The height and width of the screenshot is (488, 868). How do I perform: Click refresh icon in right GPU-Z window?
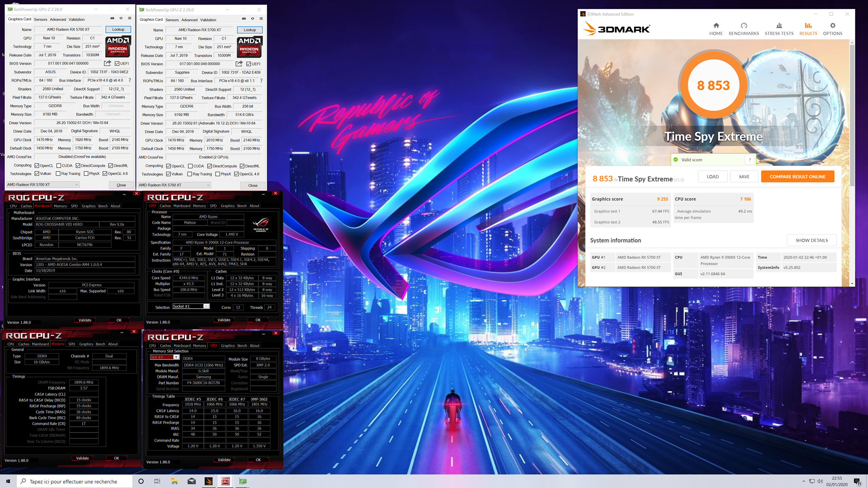tap(253, 19)
